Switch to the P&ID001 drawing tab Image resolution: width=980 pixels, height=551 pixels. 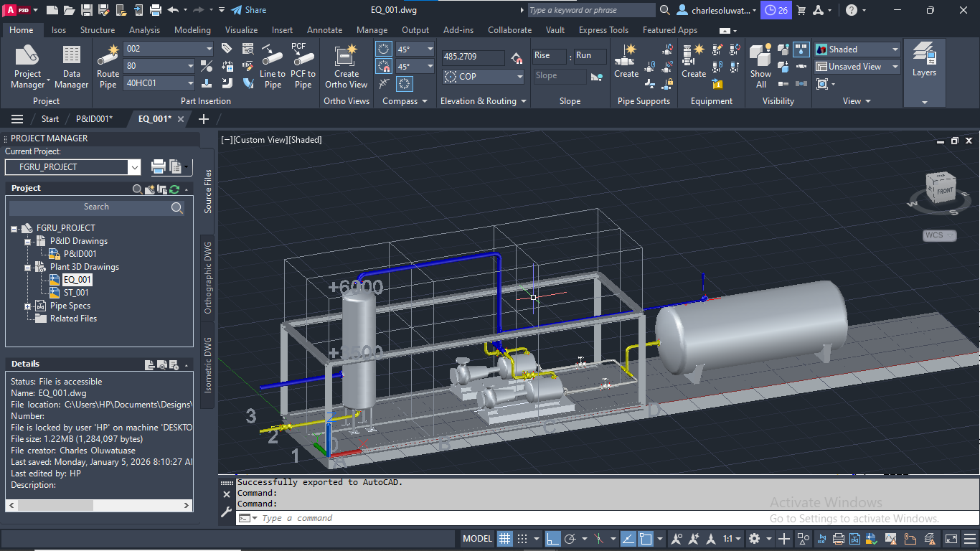click(94, 119)
